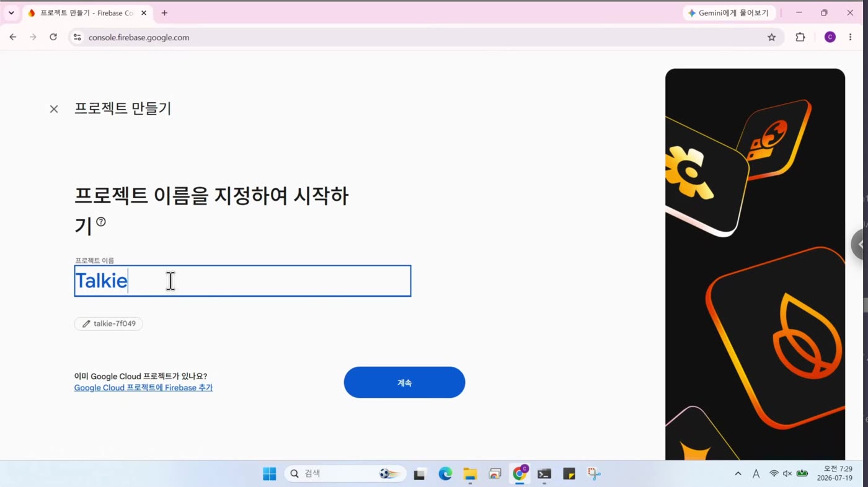The height and width of the screenshot is (487, 868).
Task: Open the gallery app icon in taskbar
Action: [x=495, y=474]
